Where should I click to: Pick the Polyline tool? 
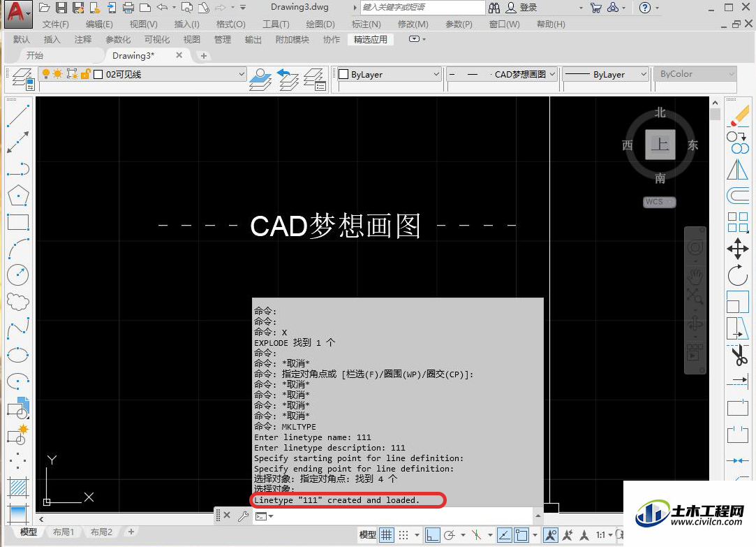pyautogui.click(x=18, y=169)
